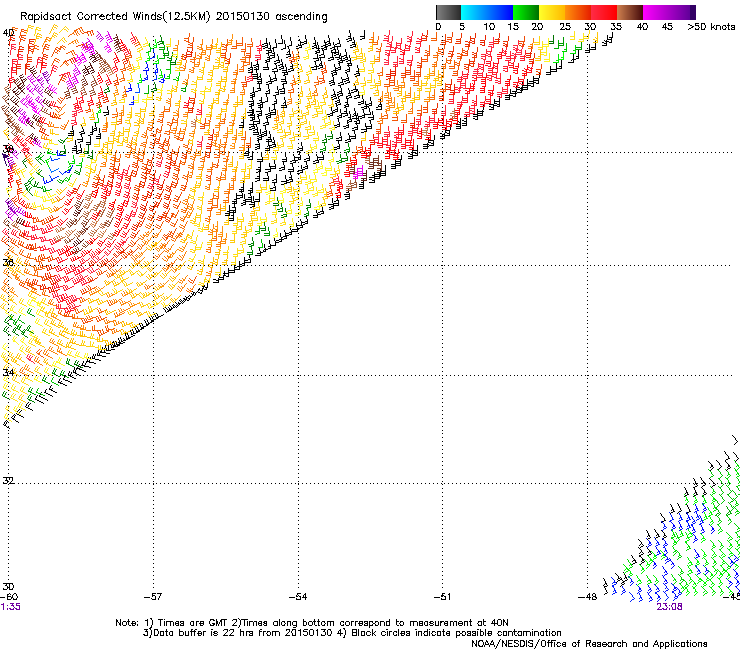Click the longitude label '-57'
740x650 pixels.
[152, 597]
